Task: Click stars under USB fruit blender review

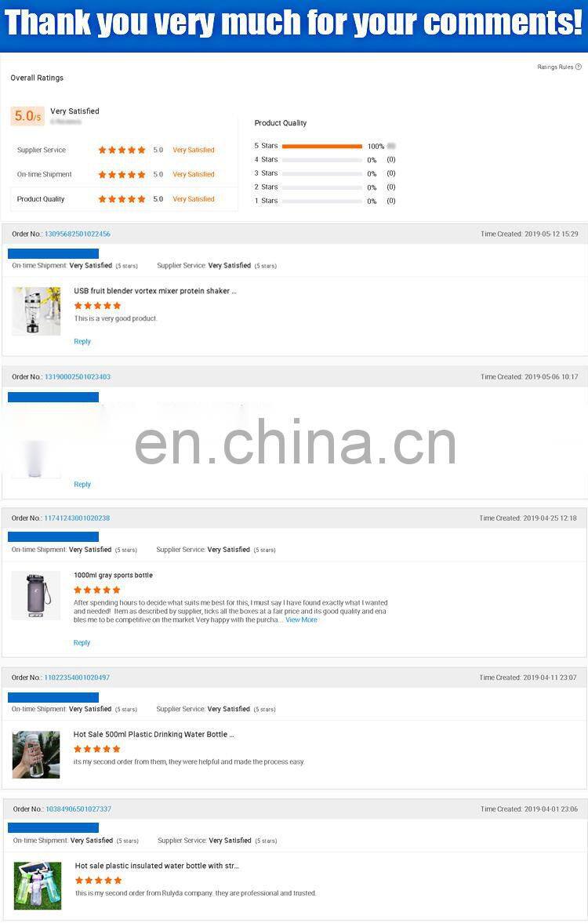Action: pyautogui.click(x=98, y=306)
